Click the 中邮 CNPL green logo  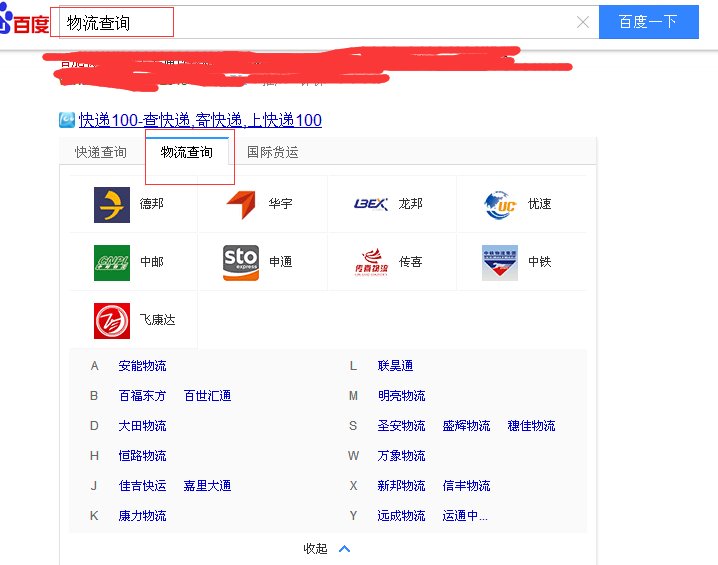112,263
